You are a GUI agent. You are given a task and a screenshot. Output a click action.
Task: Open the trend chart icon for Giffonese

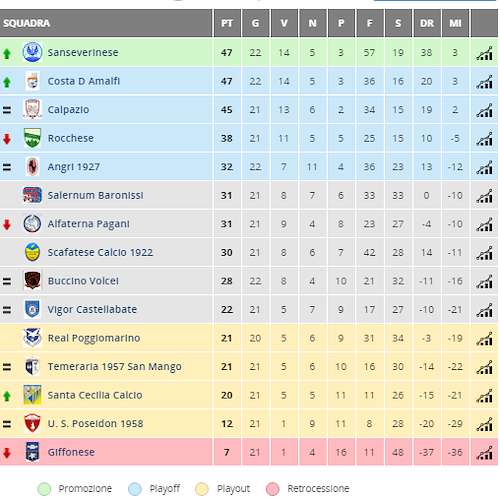coord(484,453)
